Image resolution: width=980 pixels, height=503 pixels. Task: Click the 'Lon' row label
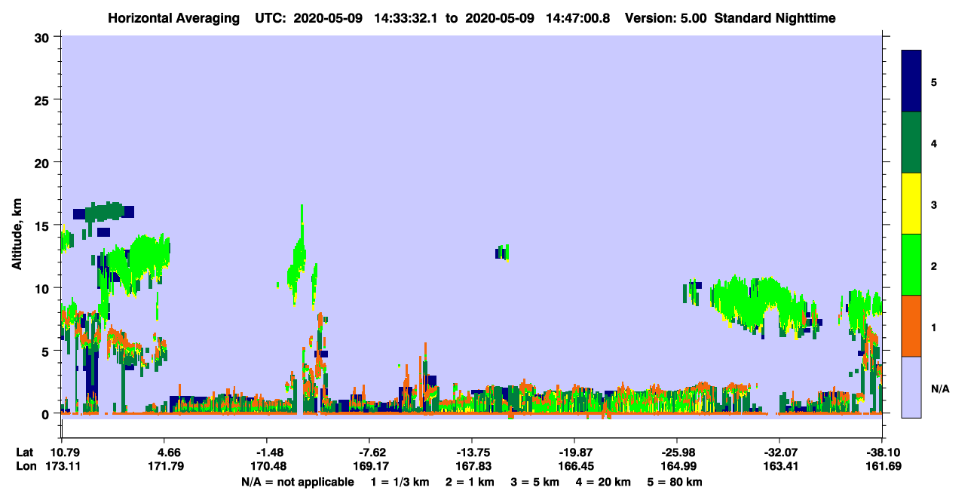click(26, 467)
